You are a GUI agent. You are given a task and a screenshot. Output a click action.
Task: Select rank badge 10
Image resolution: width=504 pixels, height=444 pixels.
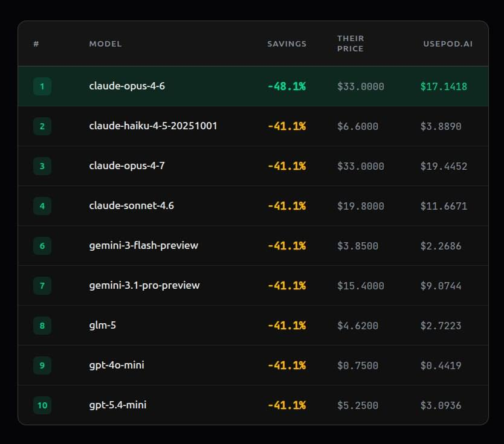42,405
